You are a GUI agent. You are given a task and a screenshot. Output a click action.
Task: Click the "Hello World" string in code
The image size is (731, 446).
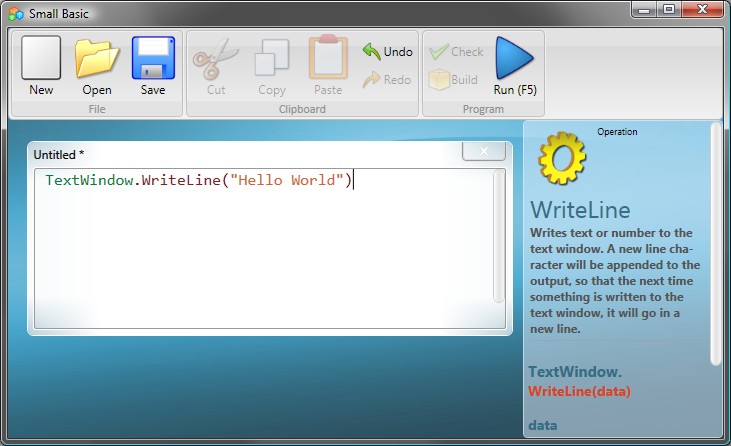(287, 180)
